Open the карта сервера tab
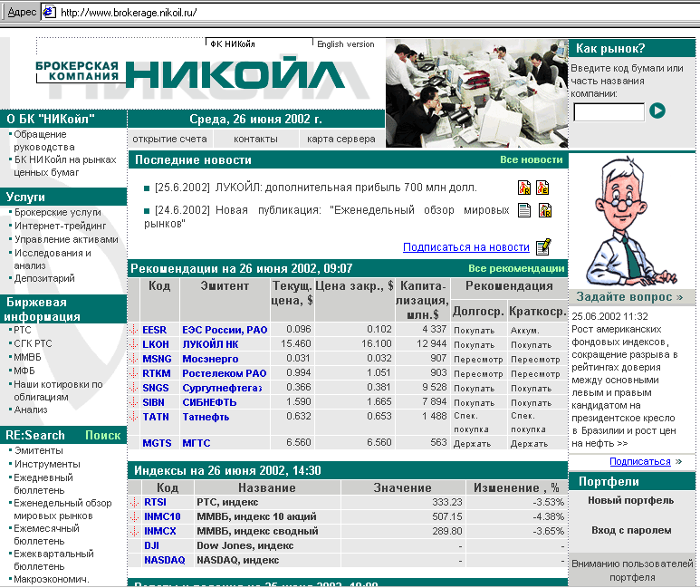The width and height of the screenshot is (700, 588). [341, 139]
